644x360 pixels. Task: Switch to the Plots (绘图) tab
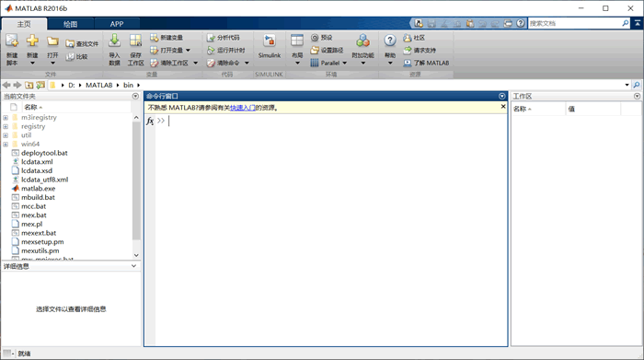click(70, 24)
